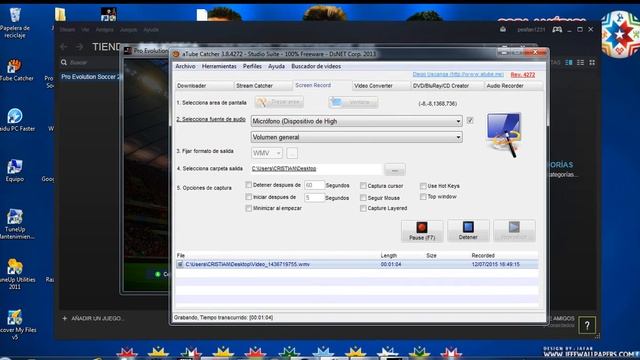
Task: Open TuneUp Utilities 2011 desktop icon
Action: point(15,274)
